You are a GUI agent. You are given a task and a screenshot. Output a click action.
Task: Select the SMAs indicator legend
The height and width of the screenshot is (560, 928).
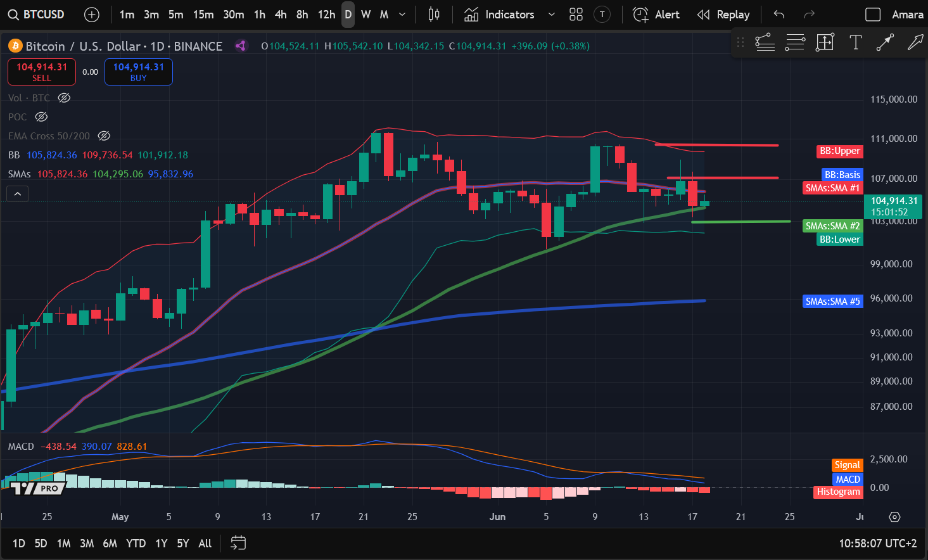(x=20, y=174)
